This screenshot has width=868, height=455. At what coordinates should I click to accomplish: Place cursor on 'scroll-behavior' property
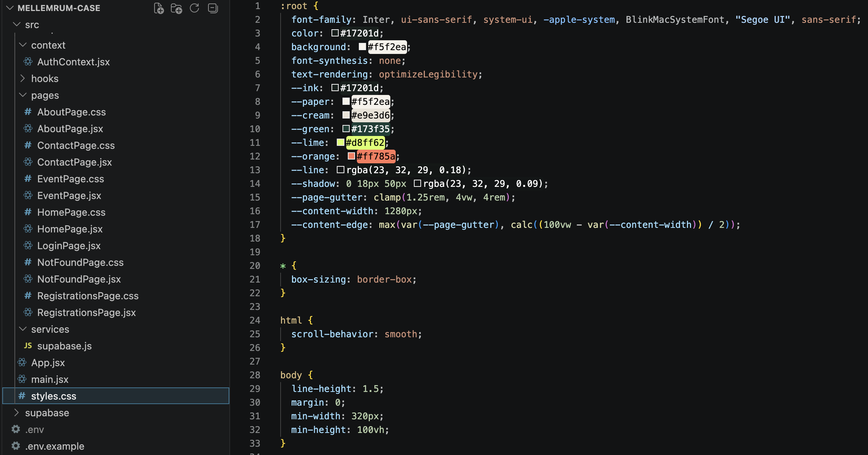332,334
